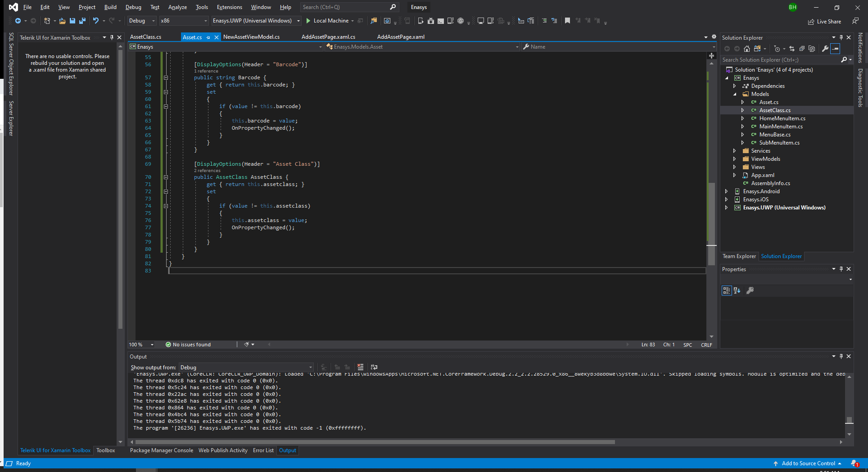Screen dimensions: 868x472
Task: Click Home icon in Solution Explorer toolbar
Action: pos(747,49)
